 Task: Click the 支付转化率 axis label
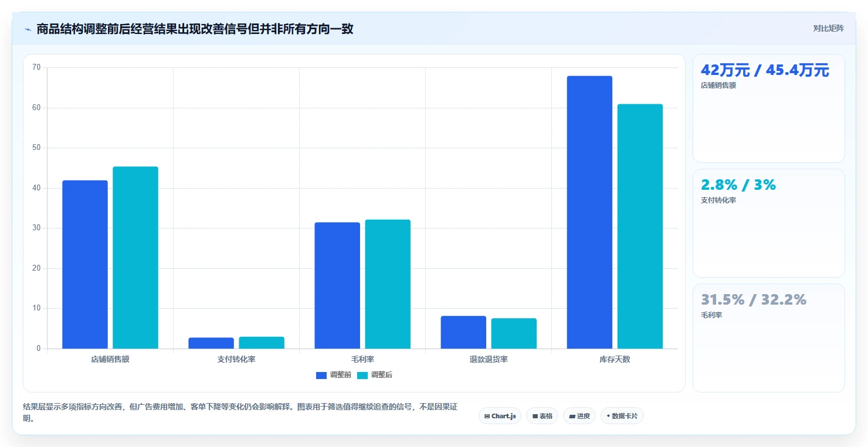[236, 360]
